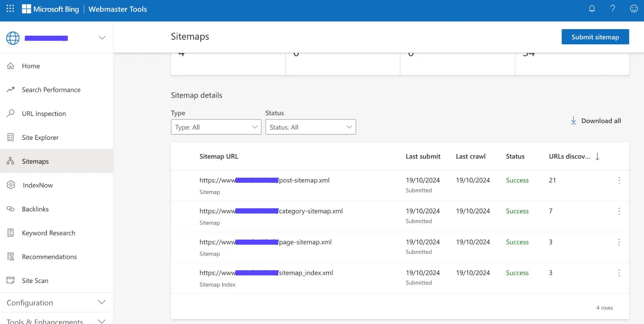Image resolution: width=644 pixels, height=324 pixels.
Task: Open more options for category-sitemap.xml row
Action: click(x=619, y=211)
